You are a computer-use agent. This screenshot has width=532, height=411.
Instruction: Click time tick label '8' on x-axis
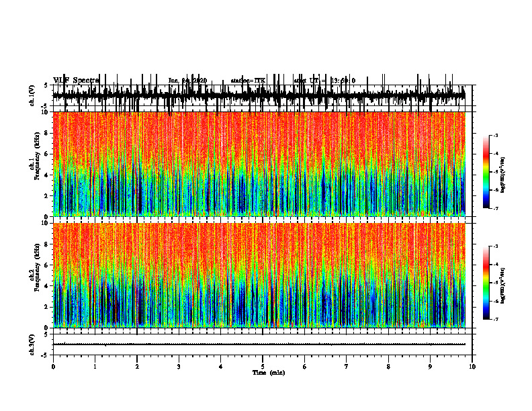tap(388, 367)
